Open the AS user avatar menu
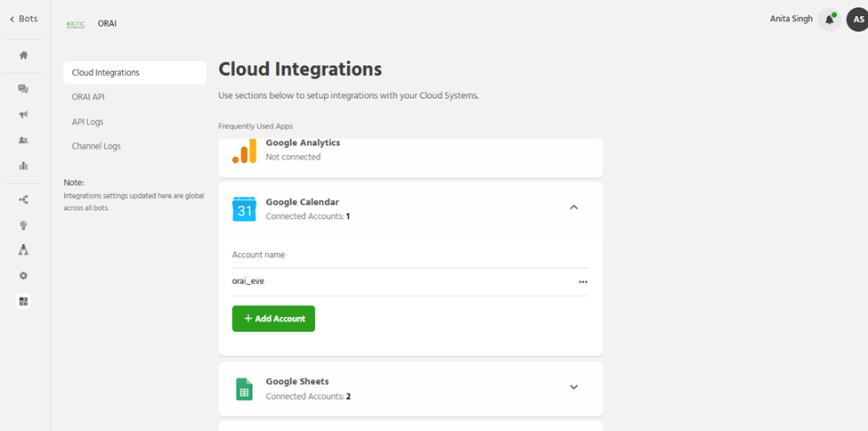 click(x=856, y=19)
